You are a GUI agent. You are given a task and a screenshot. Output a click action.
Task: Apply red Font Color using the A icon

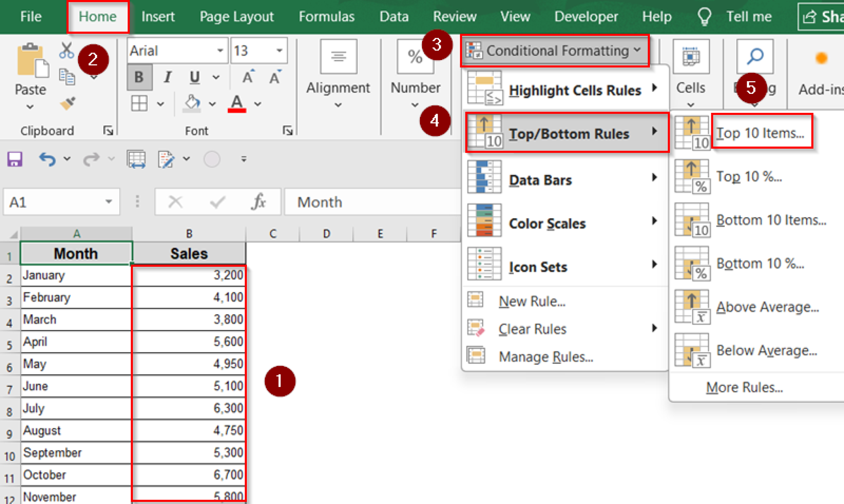pos(236,103)
